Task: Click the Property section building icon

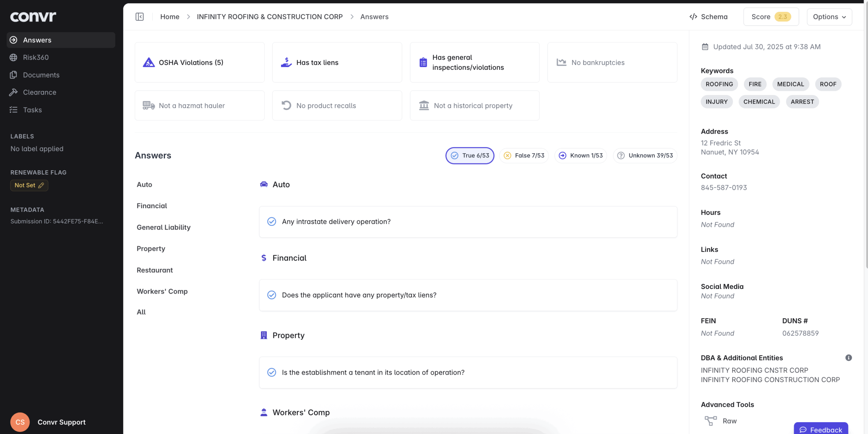Action: click(264, 335)
